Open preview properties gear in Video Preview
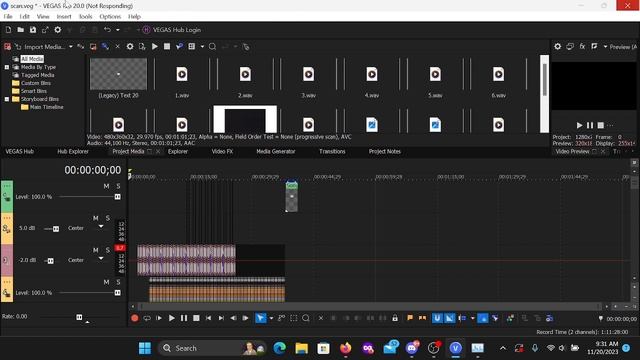Image resolution: width=640 pixels, height=360 pixels. pyautogui.click(x=558, y=47)
